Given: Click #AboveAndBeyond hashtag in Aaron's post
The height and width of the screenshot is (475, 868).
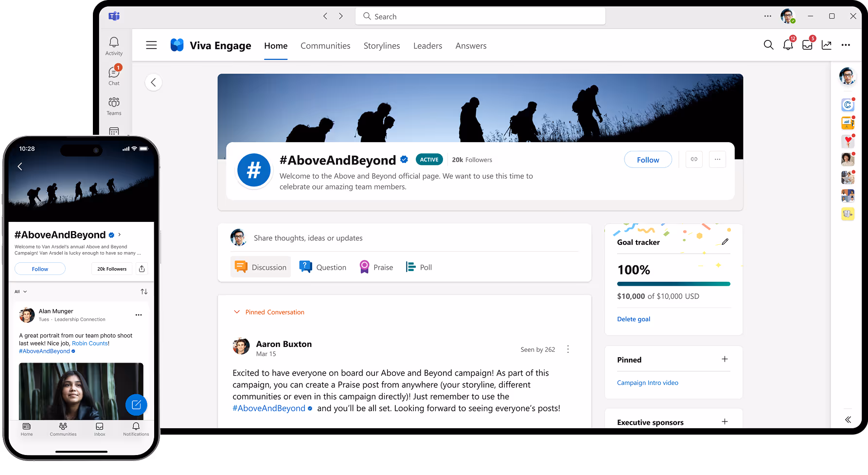Looking at the screenshot, I should click(x=269, y=408).
